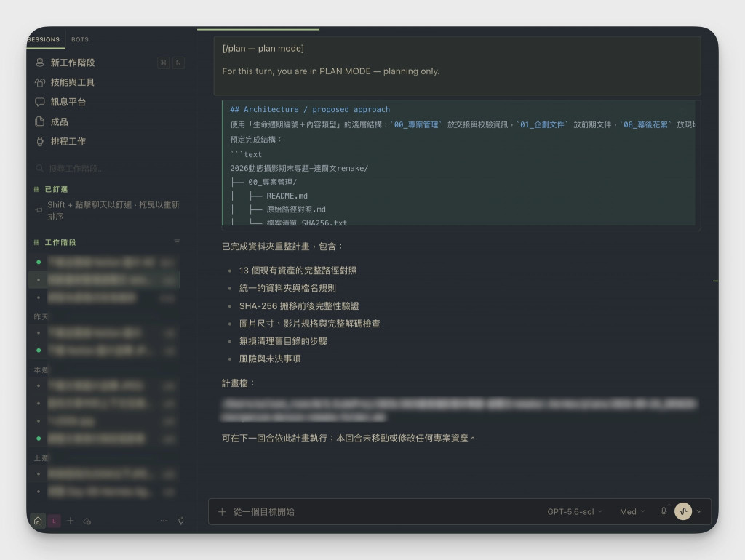Click the 原始路徑對照.md line in the tree

point(296,209)
